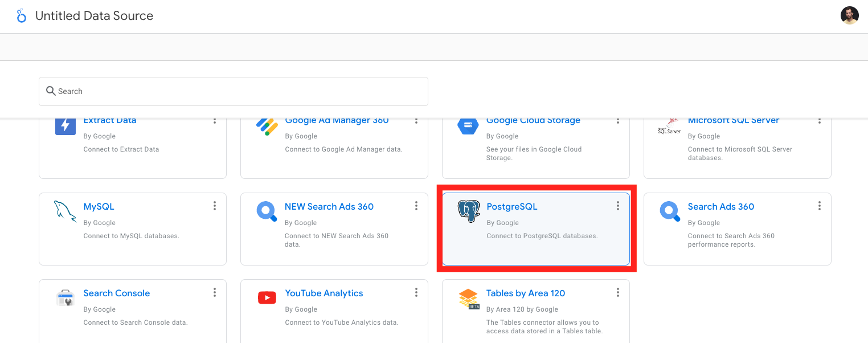Open three-dot menu on Tables by Area 120

[x=617, y=292]
